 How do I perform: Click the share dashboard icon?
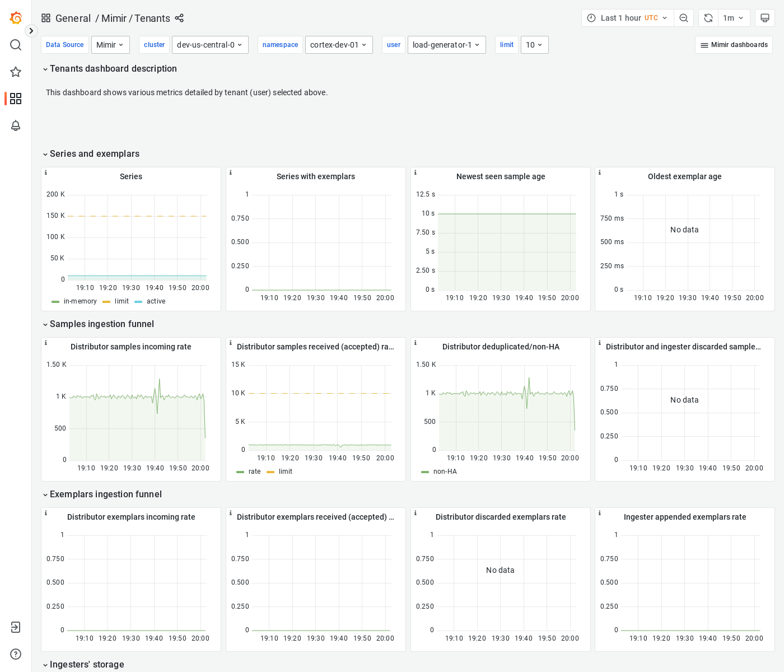tap(179, 18)
